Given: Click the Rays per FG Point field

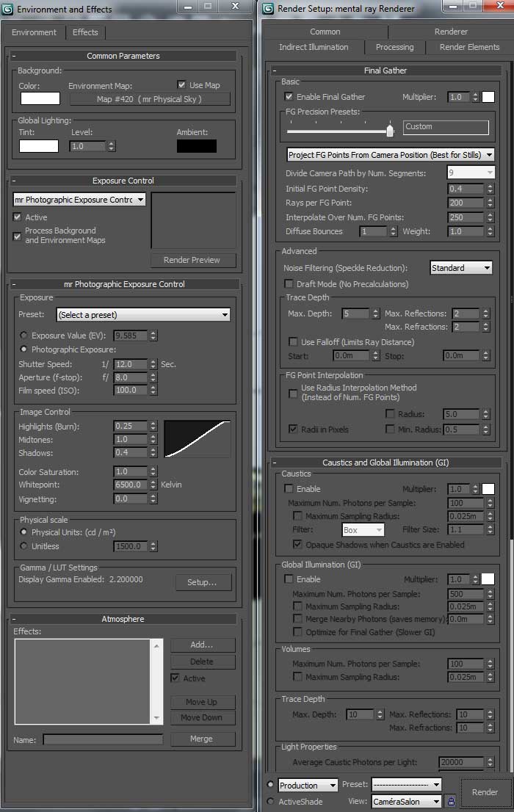Looking at the screenshot, I should 466,203.
